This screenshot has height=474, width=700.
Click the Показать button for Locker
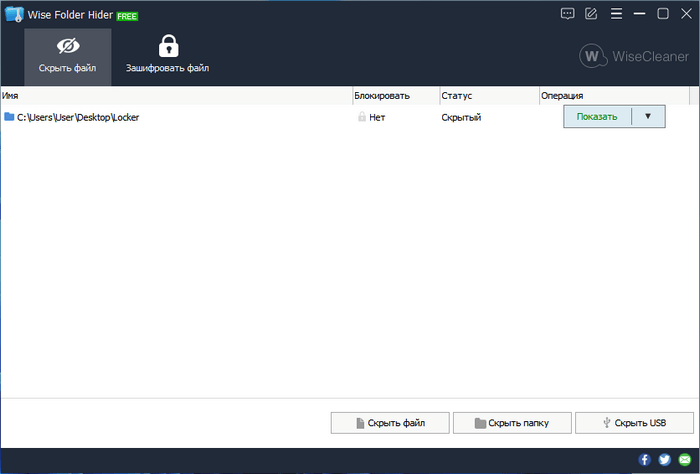pos(597,116)
